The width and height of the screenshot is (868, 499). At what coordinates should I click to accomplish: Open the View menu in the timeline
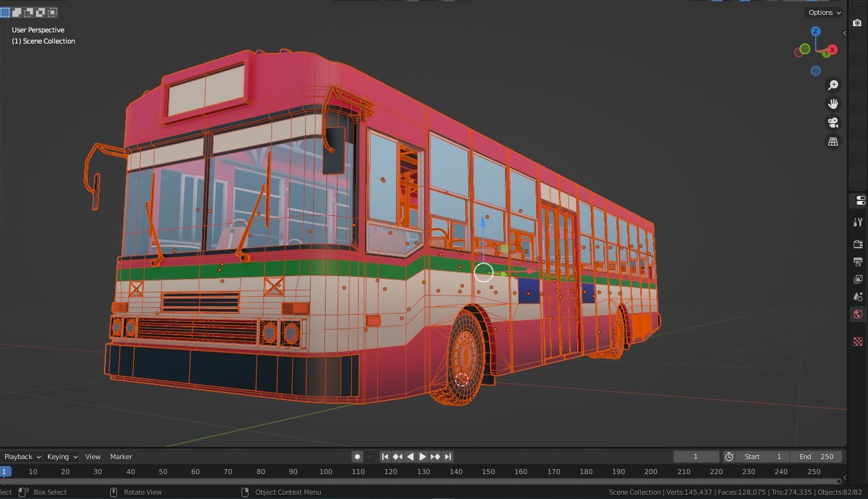click(x=92, y=456)
